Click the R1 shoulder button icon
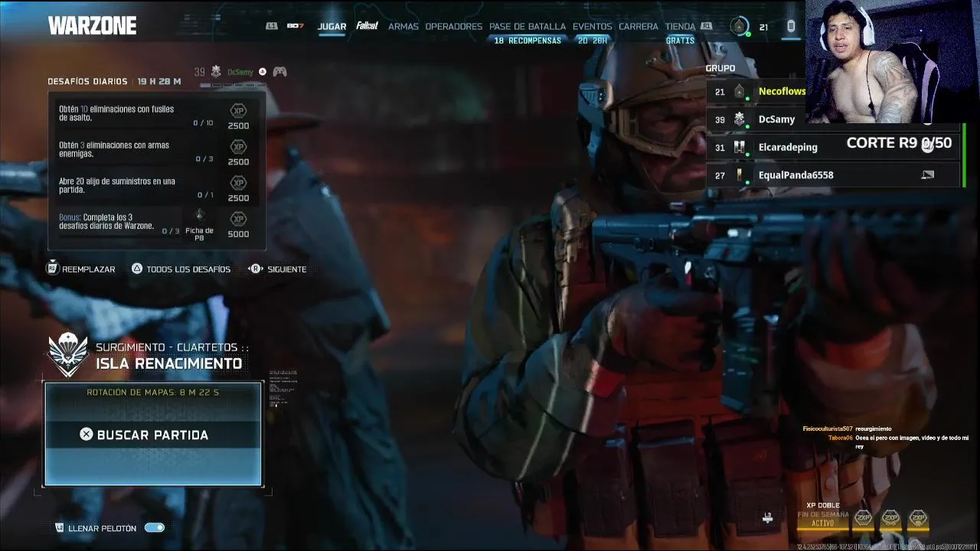980x551 pixels. click(x=707, y=26)
